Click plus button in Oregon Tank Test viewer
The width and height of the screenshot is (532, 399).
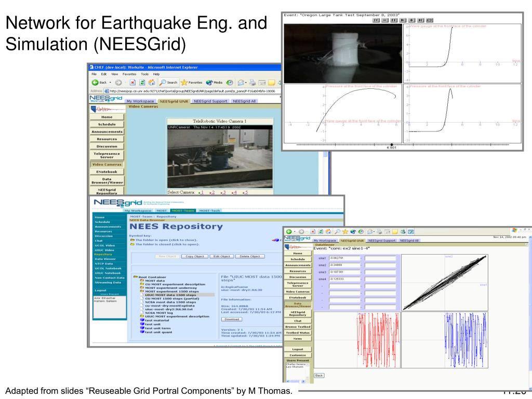(411, 20)
